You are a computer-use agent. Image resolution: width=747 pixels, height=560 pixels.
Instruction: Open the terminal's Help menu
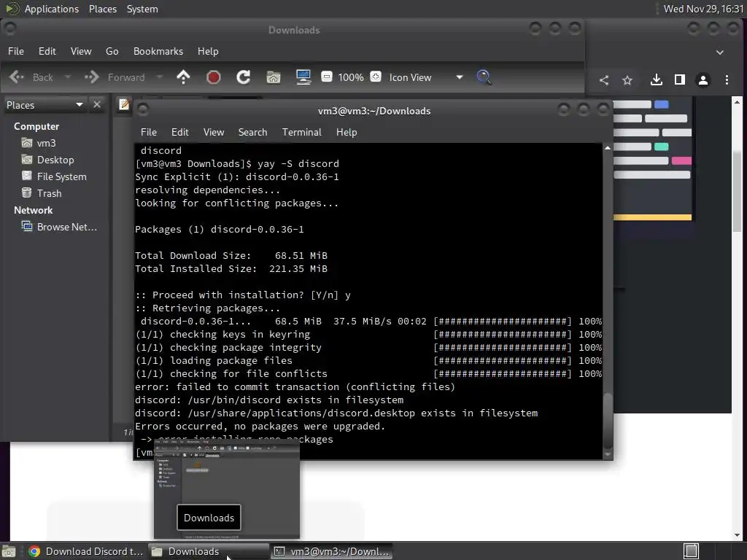tap(347, 132)
